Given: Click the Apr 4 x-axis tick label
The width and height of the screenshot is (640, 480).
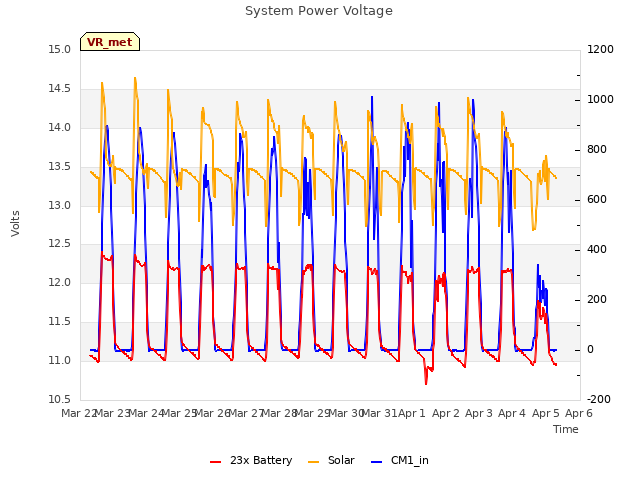Looking at the screenshot, I should [x=512, y=413].
